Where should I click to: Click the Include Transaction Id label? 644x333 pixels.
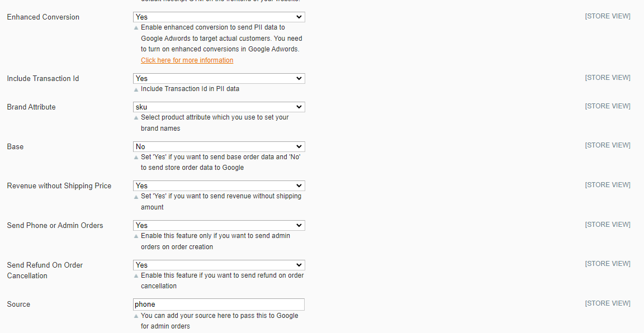[43, 79]
